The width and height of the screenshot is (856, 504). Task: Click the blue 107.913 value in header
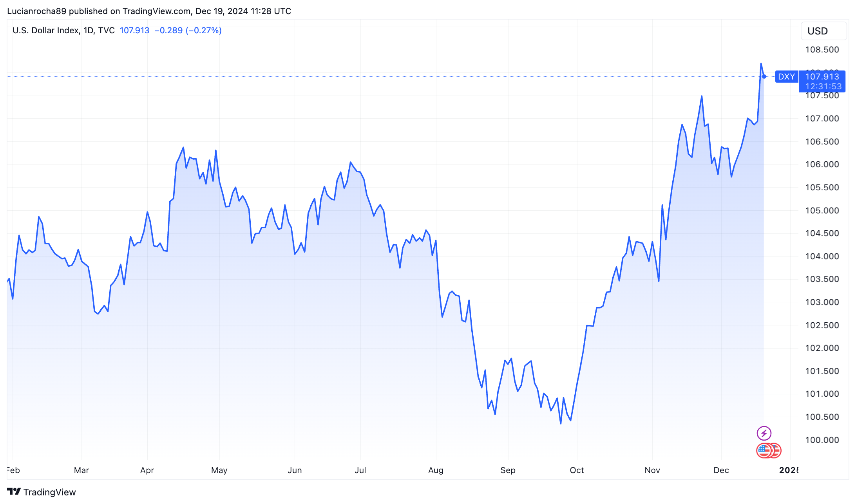[134, 31]
